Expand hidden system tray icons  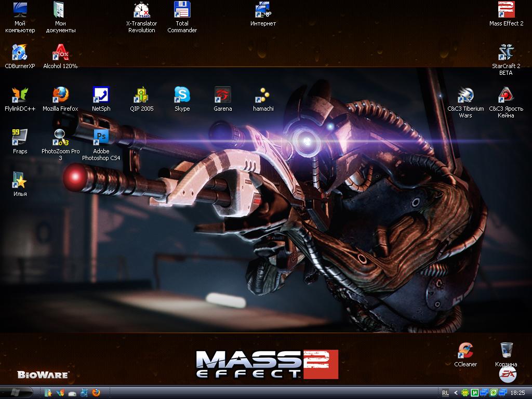(456, 393)
